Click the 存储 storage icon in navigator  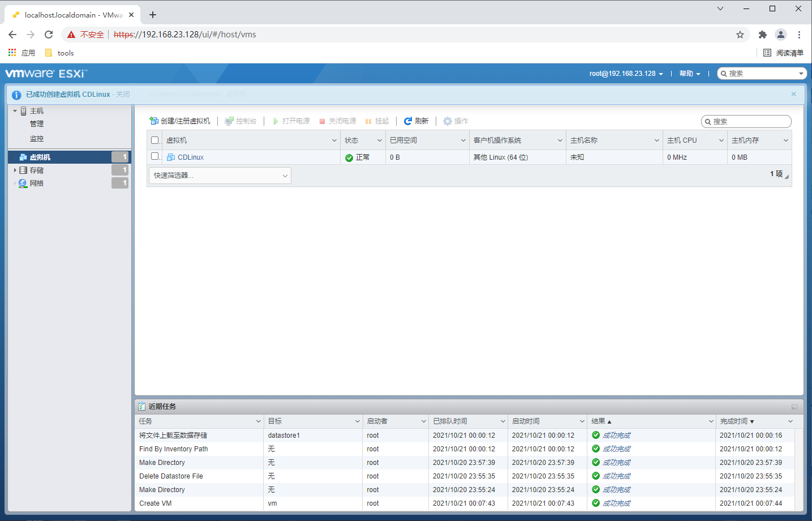23,170
